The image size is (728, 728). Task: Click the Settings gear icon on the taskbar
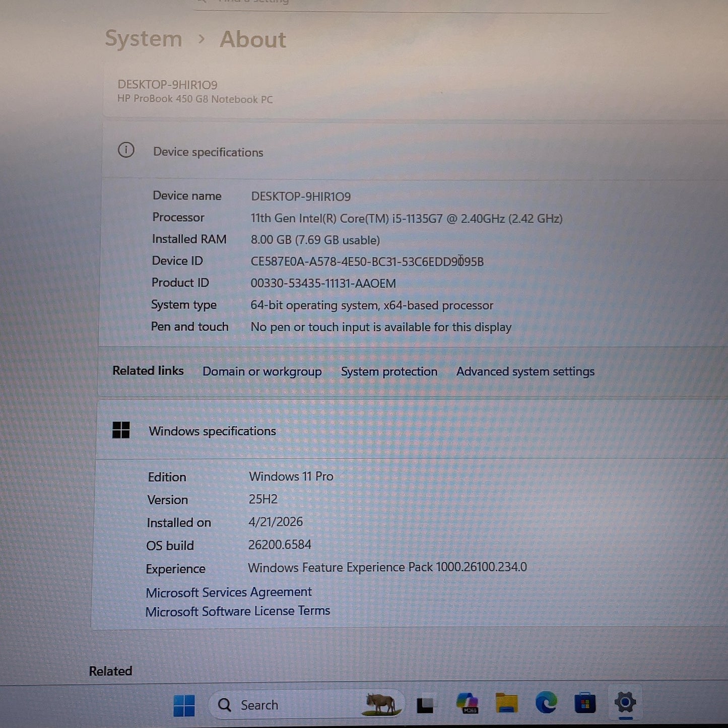[x=625, y=702]
